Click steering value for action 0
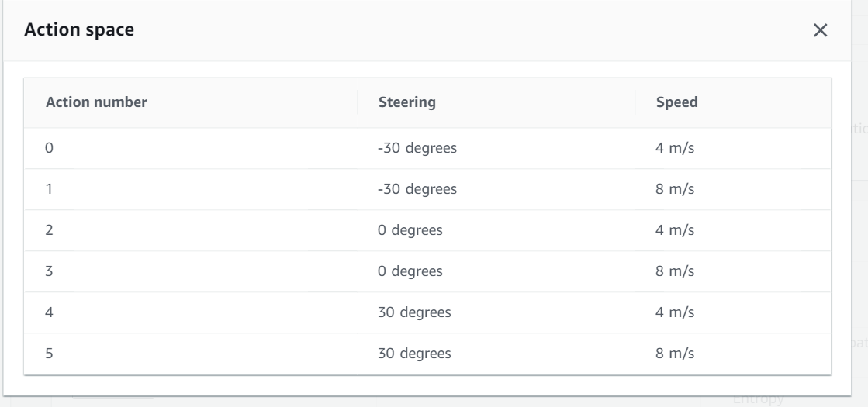 coord(416,147)
